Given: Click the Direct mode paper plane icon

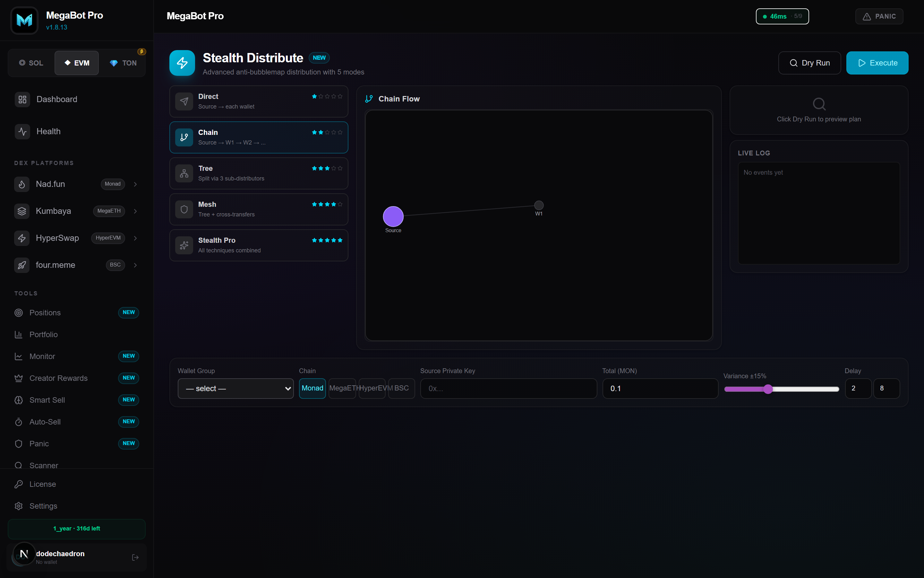Looking at the screenshot, I should (x=184, y=101).
